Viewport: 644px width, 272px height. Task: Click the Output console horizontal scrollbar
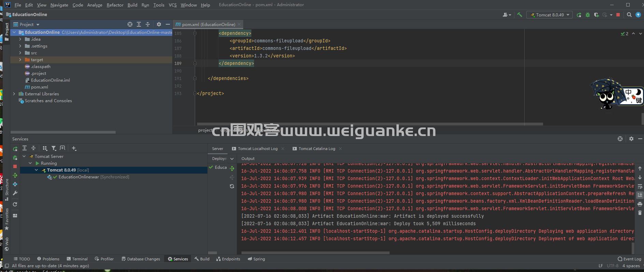pyautogui.click(x=316, y=253)
